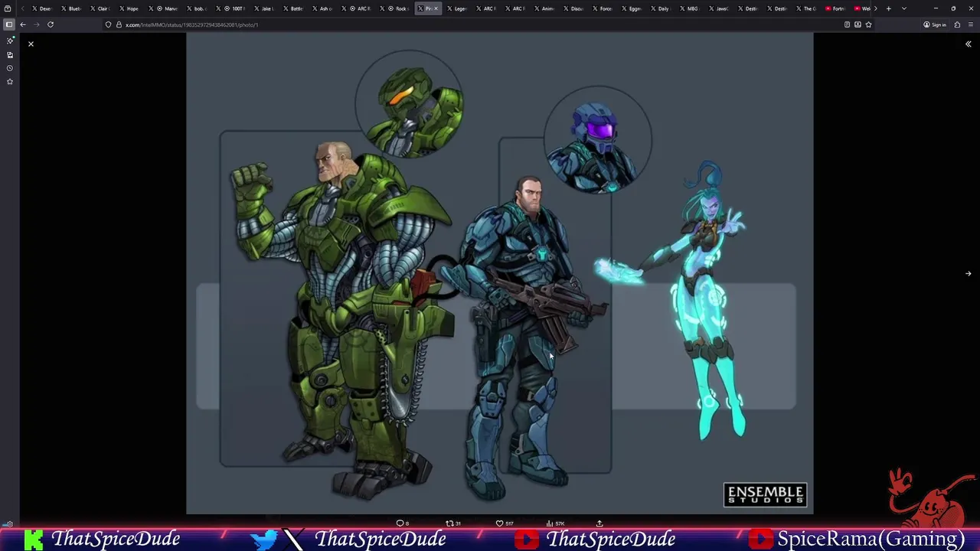The image size is (980, 551).
Task: Close the active Pir tab
Action: [436, 8]
